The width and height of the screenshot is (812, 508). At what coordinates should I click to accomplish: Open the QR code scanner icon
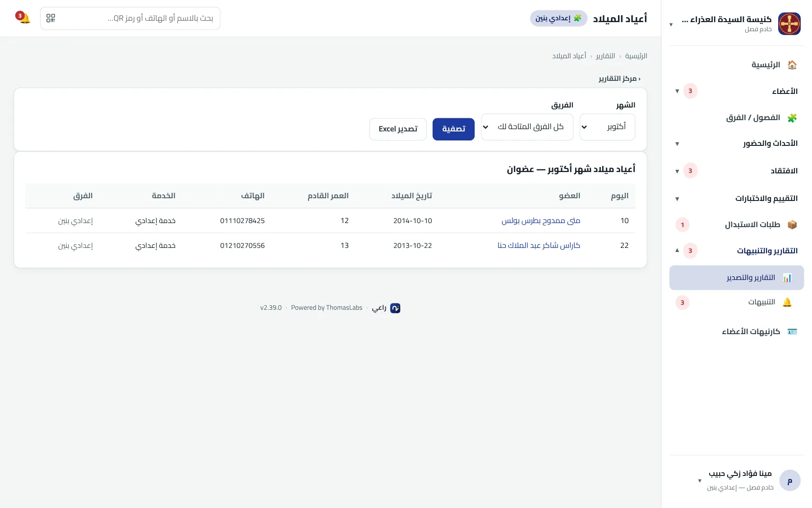point(51,18)
